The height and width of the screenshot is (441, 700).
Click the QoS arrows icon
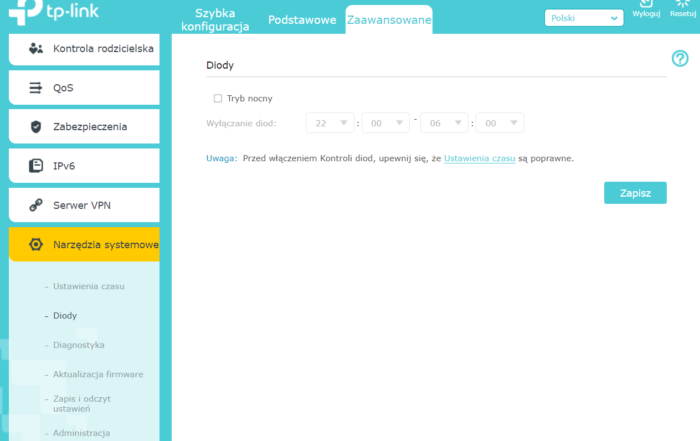[36, 88]
